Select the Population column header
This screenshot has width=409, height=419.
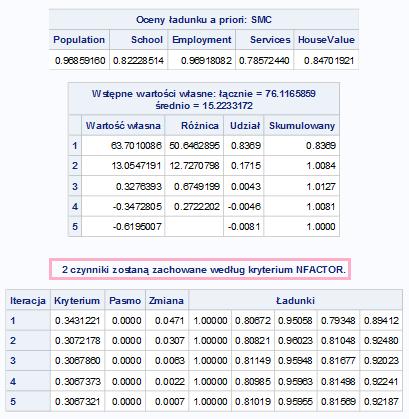(79, 40)
